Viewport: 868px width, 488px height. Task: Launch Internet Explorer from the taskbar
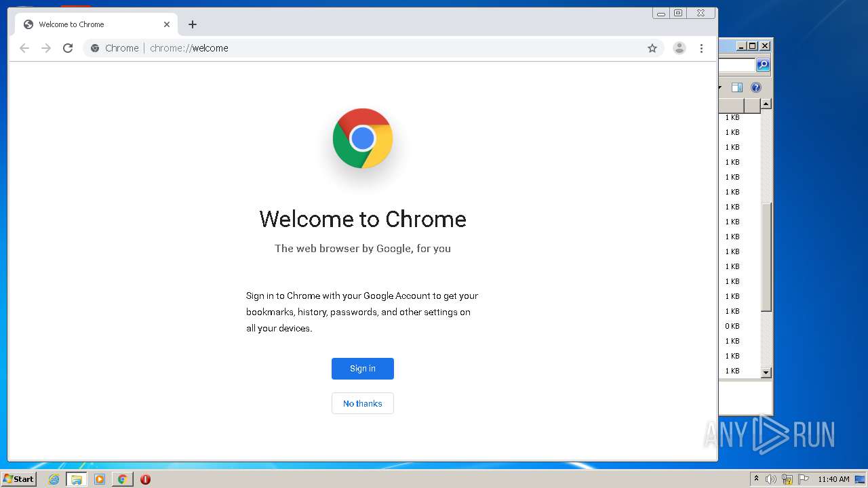click(x=54, y=479)
